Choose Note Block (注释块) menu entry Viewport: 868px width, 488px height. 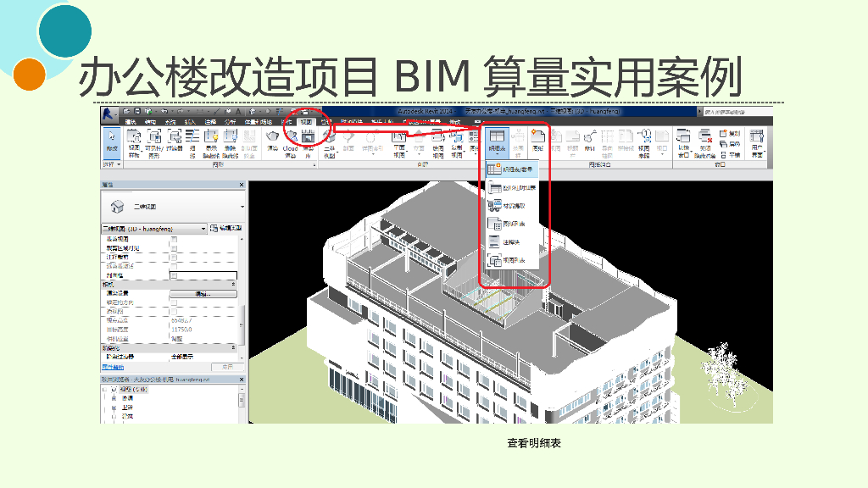(x=511, y=241)
